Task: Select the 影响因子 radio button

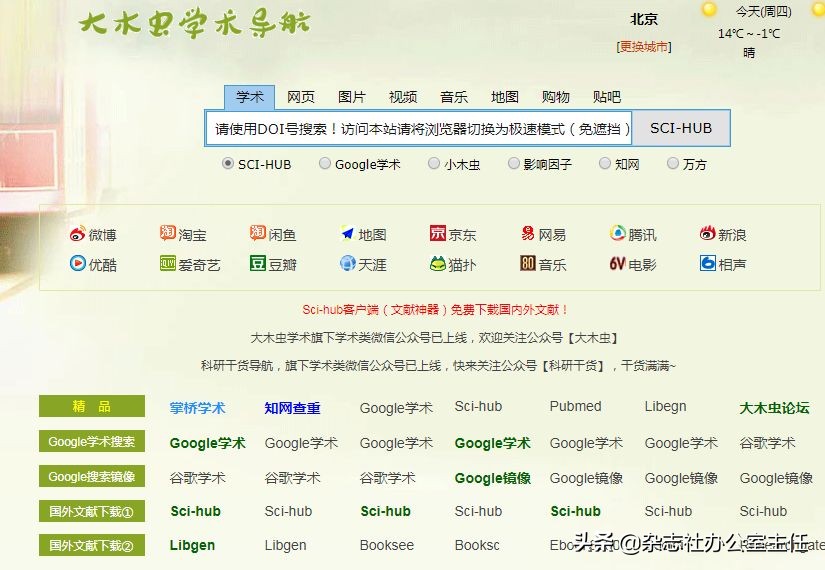Action: [513, 163]
